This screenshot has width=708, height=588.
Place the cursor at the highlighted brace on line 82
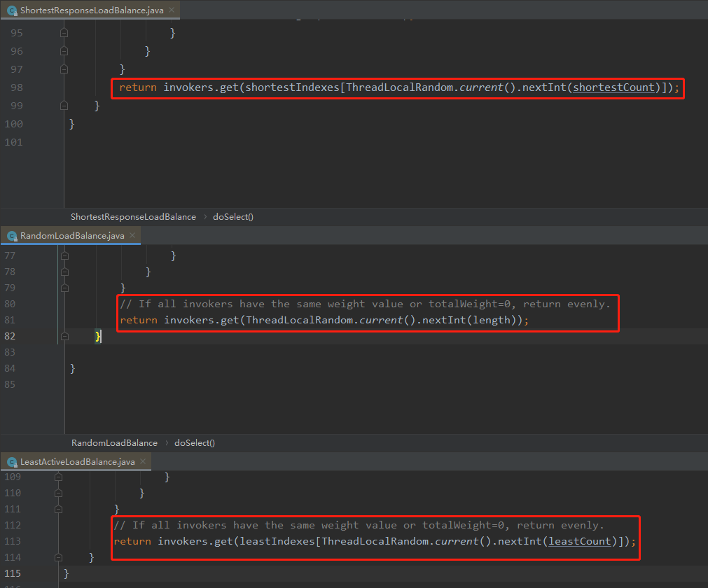click(98, 336)
